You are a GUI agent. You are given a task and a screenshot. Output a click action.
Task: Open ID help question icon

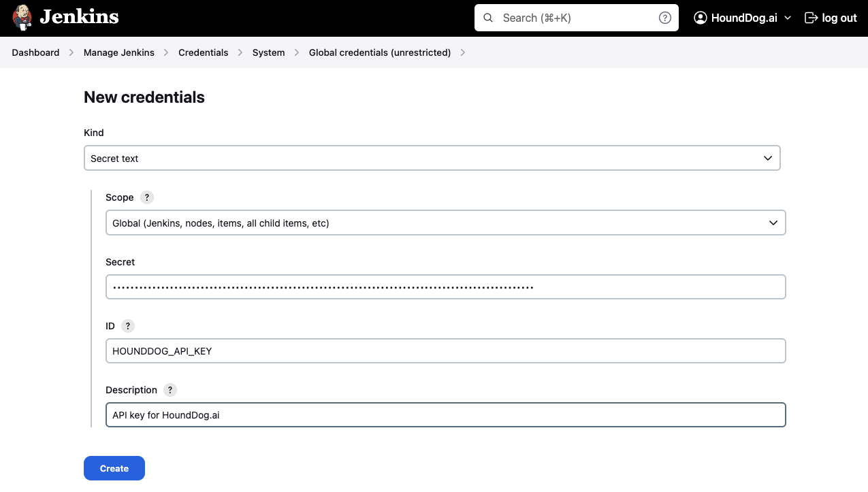[x=128, y=326]
